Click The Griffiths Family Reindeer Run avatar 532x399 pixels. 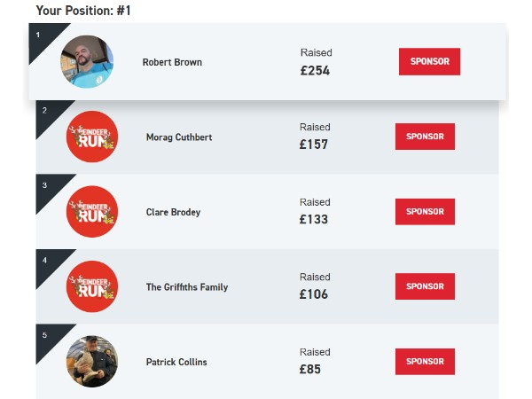[x=92, y=286]
